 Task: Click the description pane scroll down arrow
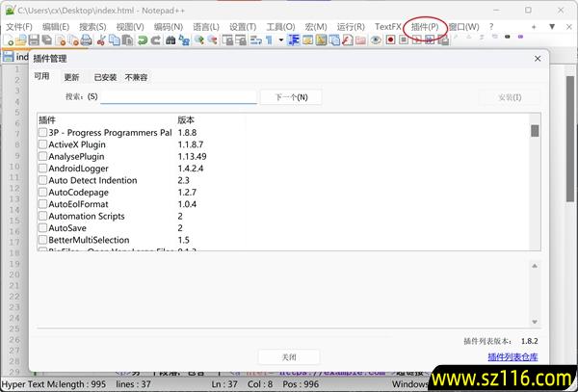tap(535, 322)
